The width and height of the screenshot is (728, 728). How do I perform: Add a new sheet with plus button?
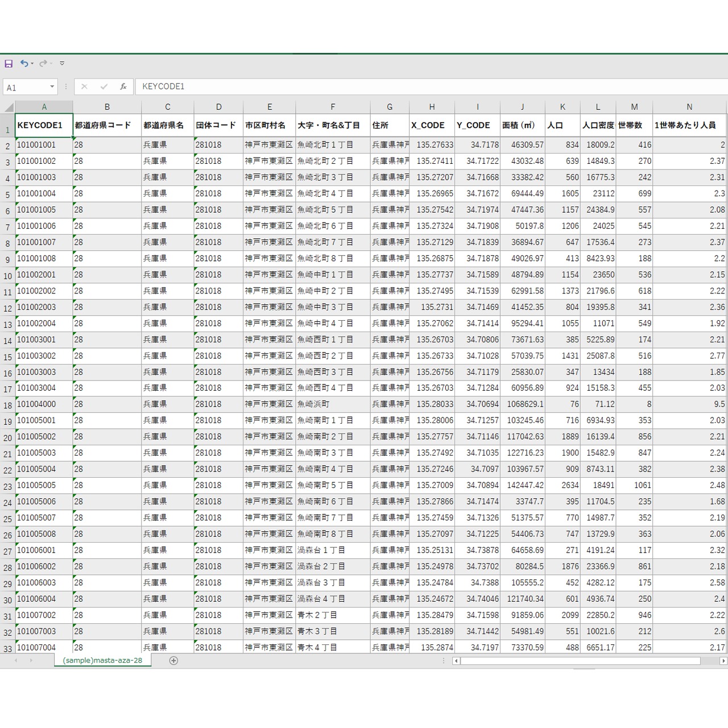click(173, 660)
